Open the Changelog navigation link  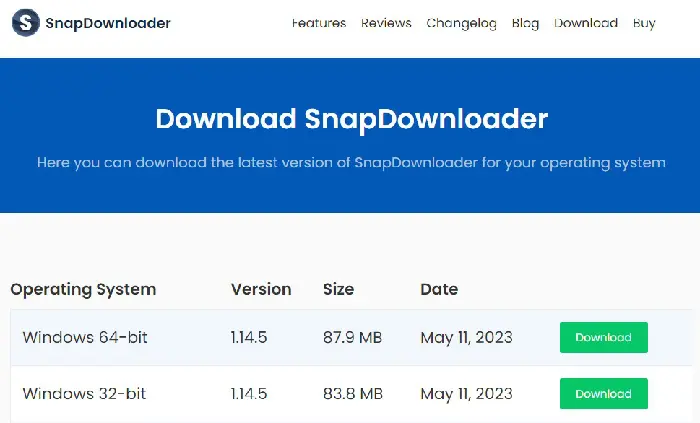pyautogui.click(x=461, y=24)
